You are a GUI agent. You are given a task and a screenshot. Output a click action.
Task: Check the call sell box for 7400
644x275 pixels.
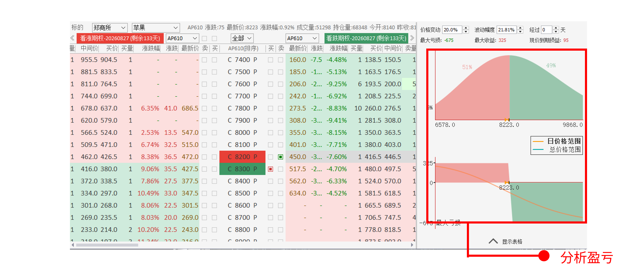click(x=204, y=60)
